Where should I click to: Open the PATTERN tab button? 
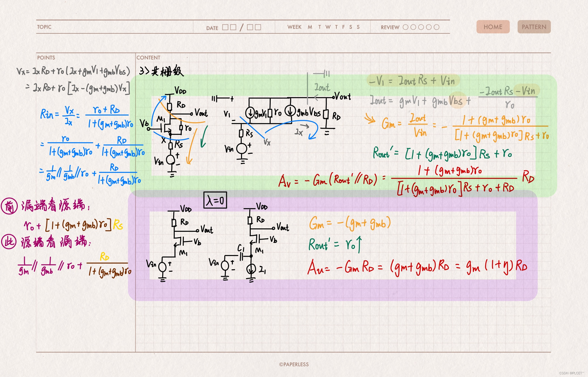[x=534, y=27]
